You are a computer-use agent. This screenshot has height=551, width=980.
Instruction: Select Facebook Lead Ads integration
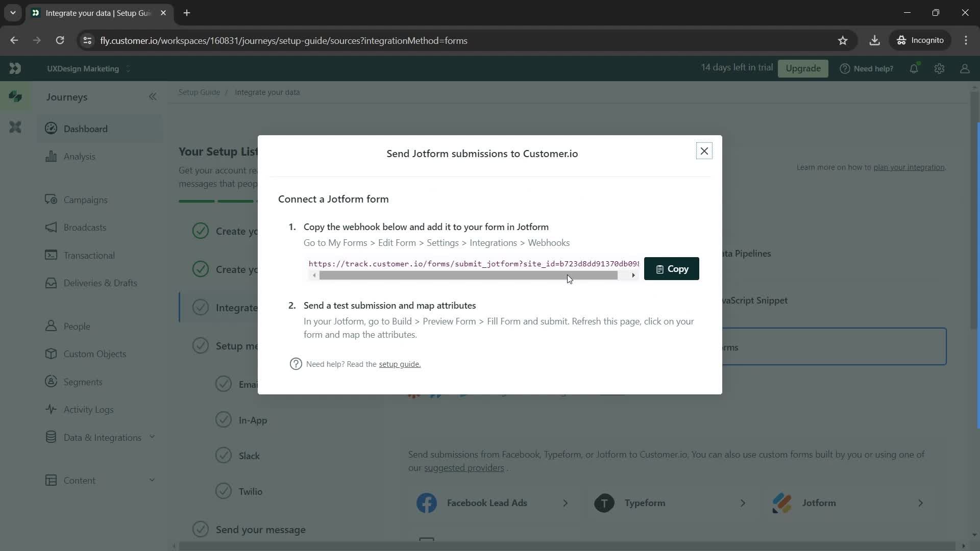(x=493, y=503)
